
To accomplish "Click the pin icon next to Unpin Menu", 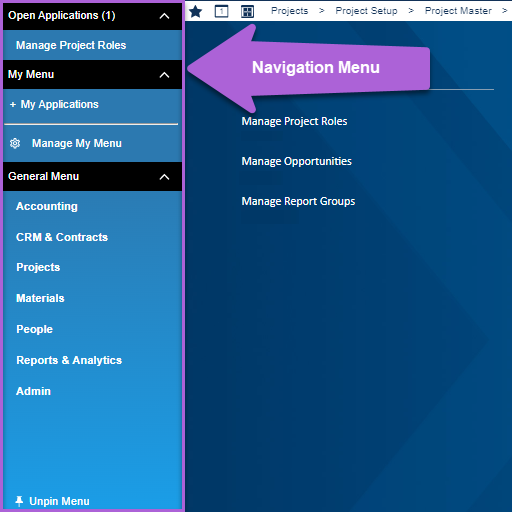I will [x=19, y=501].
